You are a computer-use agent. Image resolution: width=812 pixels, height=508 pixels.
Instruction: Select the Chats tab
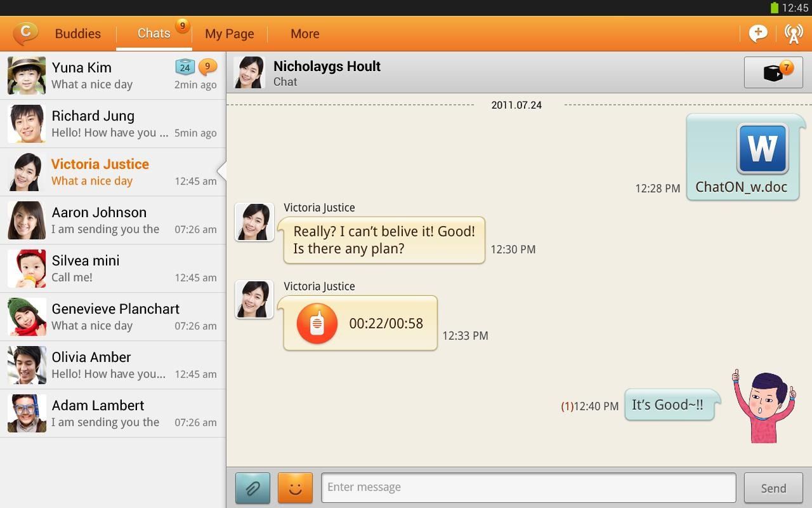coord(153,33)
